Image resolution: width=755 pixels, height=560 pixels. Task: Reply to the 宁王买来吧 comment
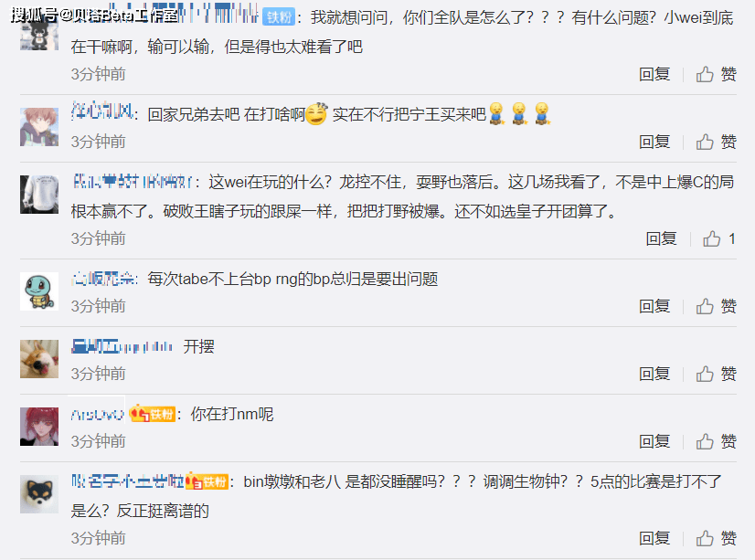[654, 142]
